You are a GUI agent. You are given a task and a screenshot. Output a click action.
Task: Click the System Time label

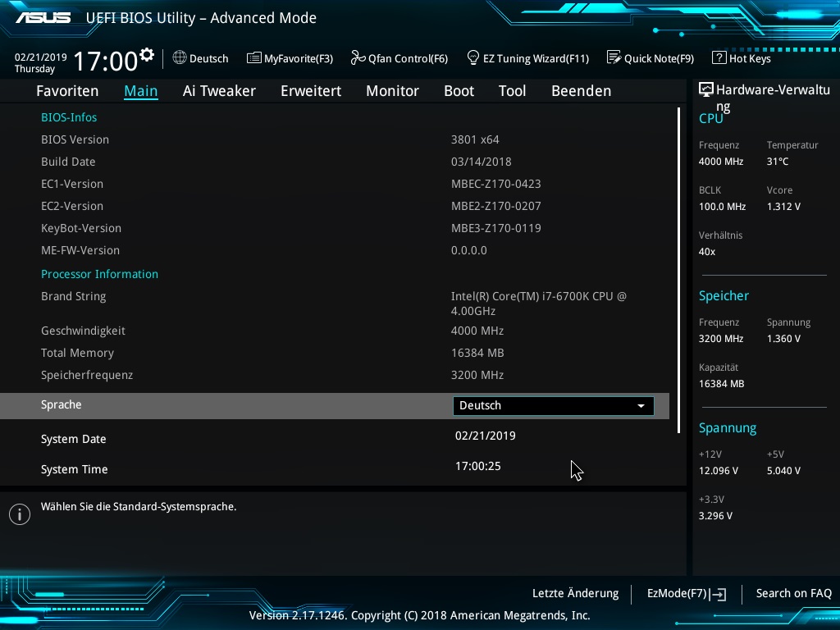click(x=75, y=469)
